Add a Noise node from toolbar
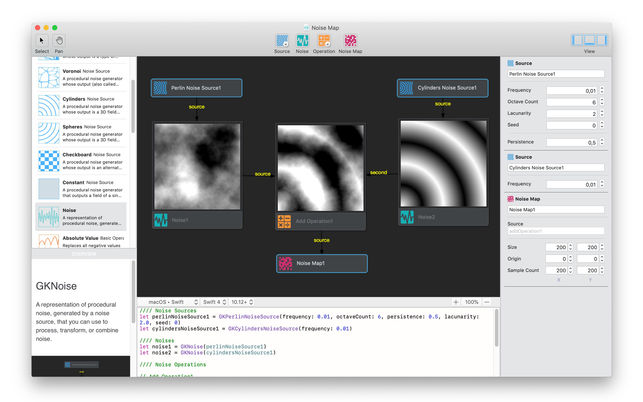Viewport: 643px width, 402px height. tap(302, 41)
